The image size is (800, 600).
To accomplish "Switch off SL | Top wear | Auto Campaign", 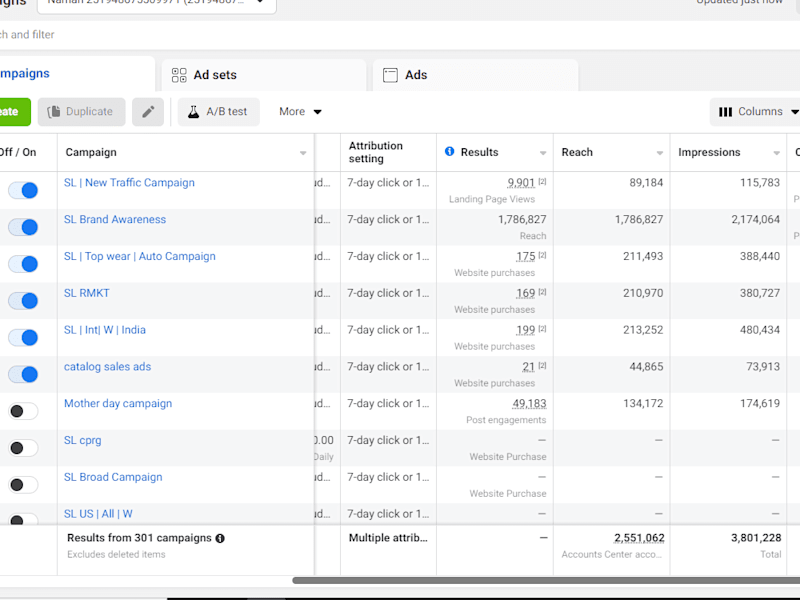I will pos(23,264).
